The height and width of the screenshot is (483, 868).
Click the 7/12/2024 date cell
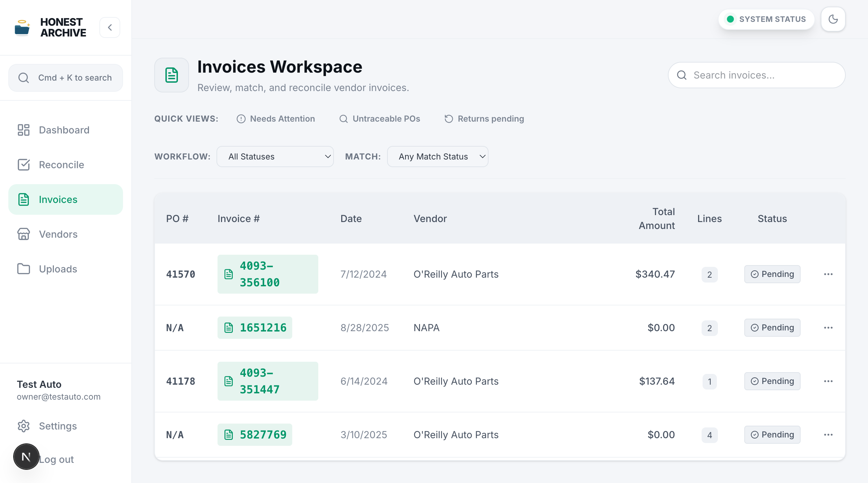pos(363,274)
